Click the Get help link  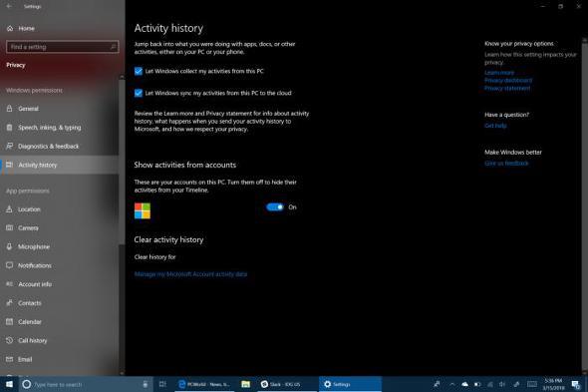tap(495, 126)
